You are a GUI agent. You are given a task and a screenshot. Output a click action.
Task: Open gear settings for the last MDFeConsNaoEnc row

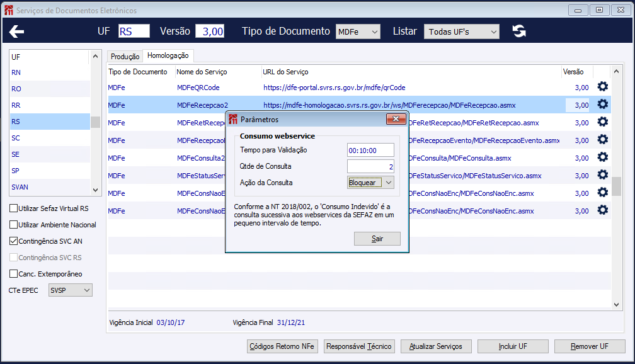click(x=603, y=210)
